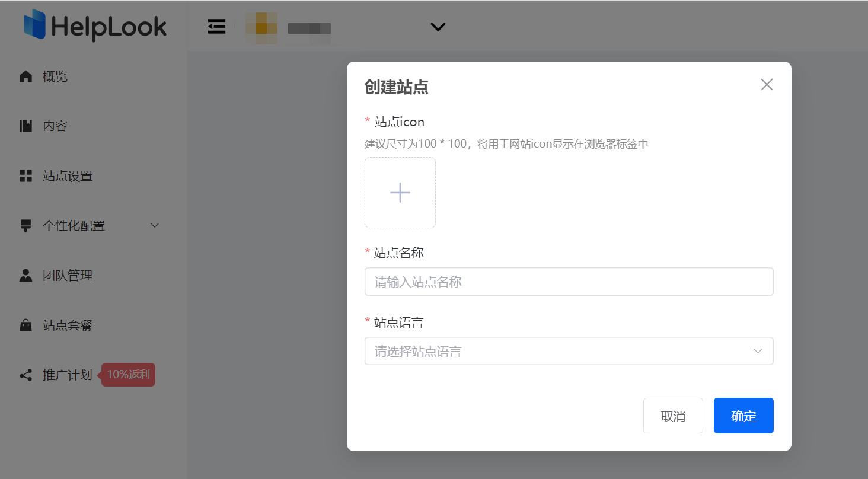Click the plus tile to upload a site icon
This screenshot has height=479, width=868.
tap(400, 192)
